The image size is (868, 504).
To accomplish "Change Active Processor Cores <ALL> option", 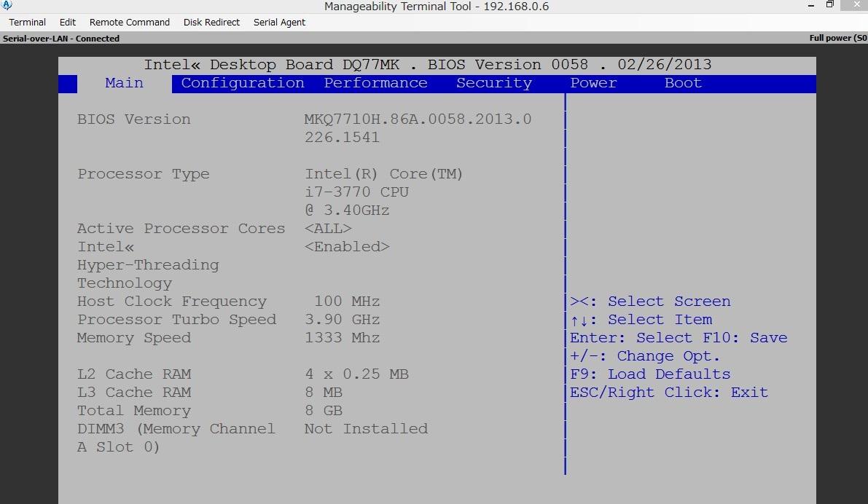I will (328, 229).
